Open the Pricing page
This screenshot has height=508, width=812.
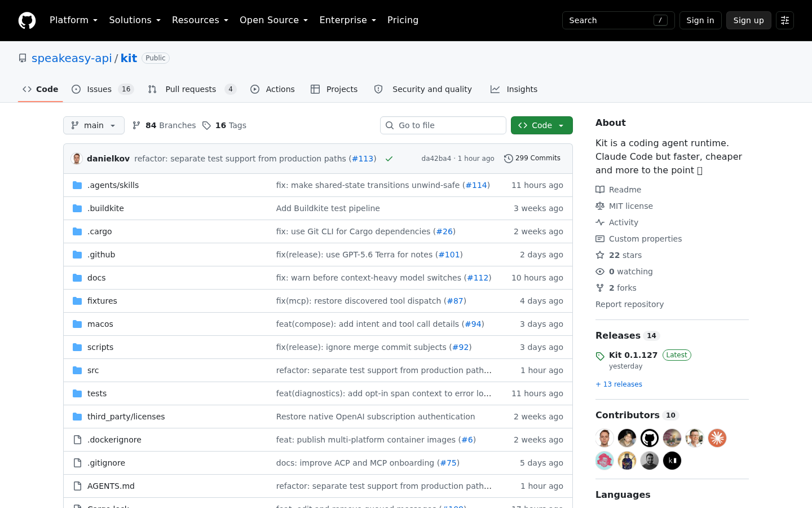click(x=403, y=20)
